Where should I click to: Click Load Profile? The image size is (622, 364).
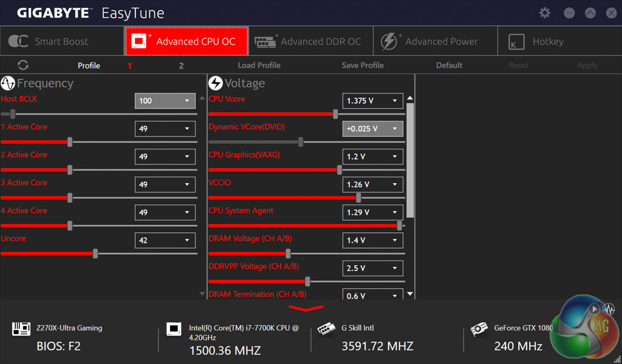(259, 66)
